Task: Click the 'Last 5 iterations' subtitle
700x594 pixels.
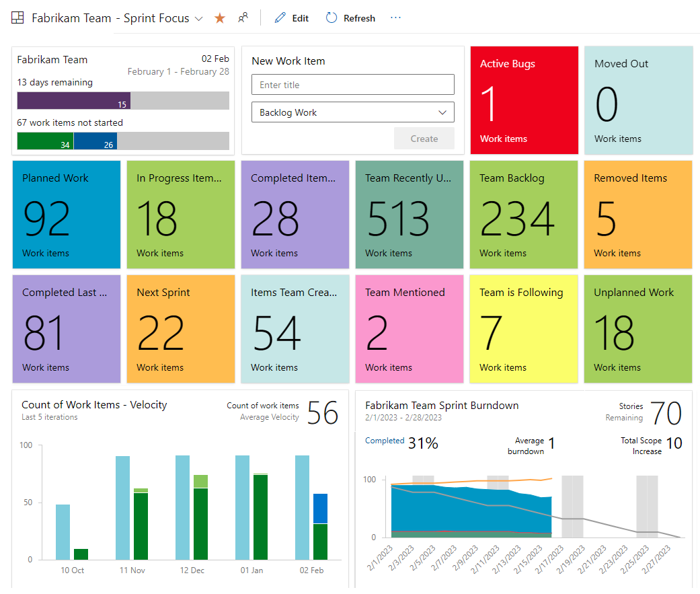Action: coord(50,417)
